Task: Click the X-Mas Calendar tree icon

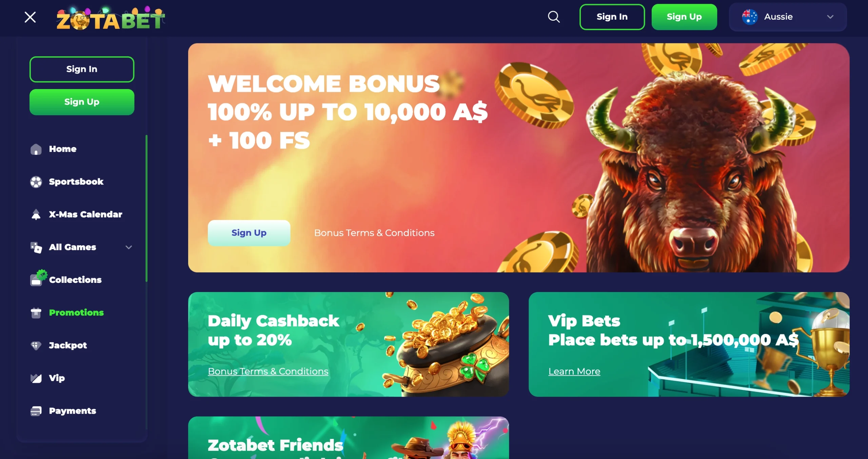Action: coord(36,214)
